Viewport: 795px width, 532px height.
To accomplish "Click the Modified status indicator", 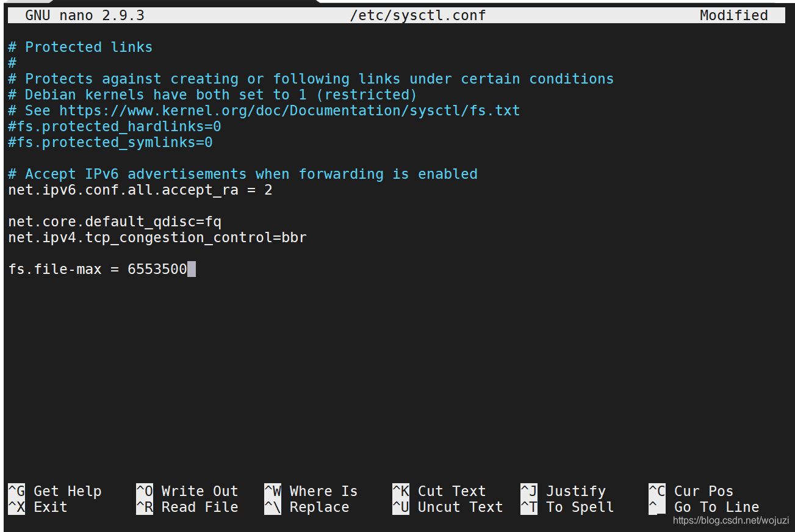I will pos(734,15).
